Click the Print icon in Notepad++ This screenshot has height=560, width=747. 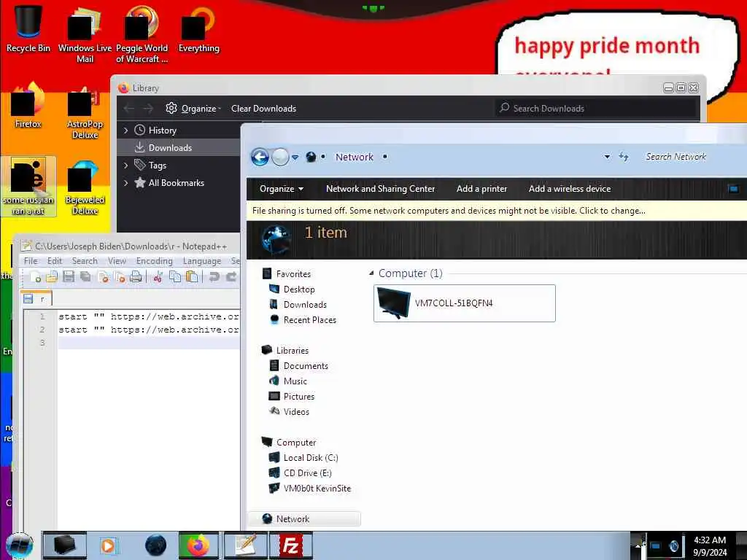(x=136, y=276)
